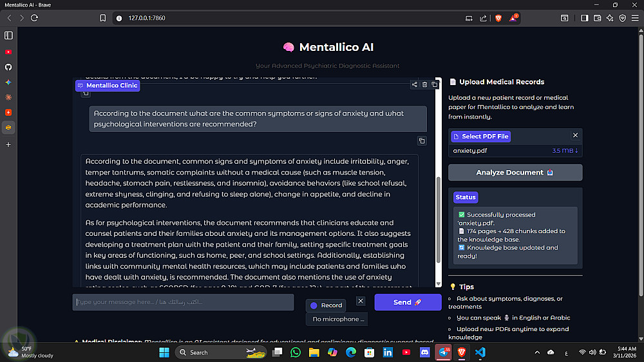Focus the message input field

point(183,302)
